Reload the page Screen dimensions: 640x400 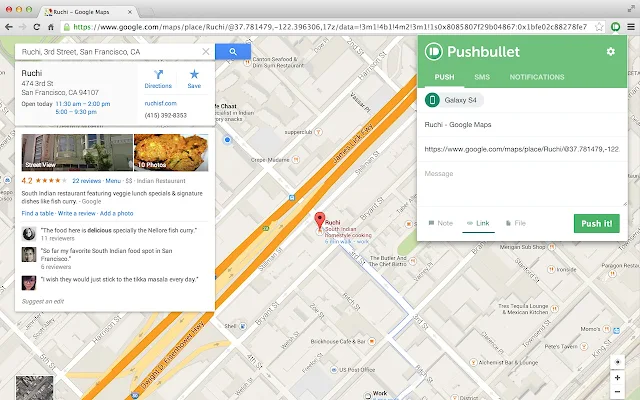click(x=36, y=27)
